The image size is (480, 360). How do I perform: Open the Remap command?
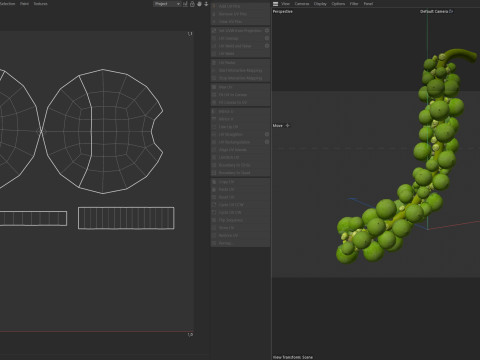coord(240,243)
